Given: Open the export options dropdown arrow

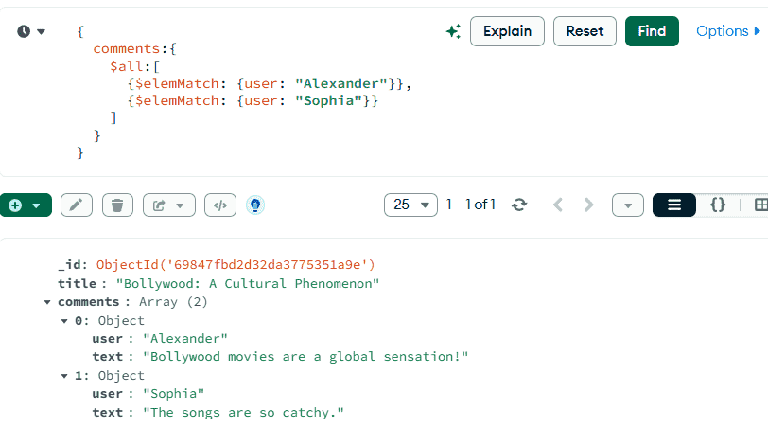Looking at the screenshot, I should coord(180,206).
